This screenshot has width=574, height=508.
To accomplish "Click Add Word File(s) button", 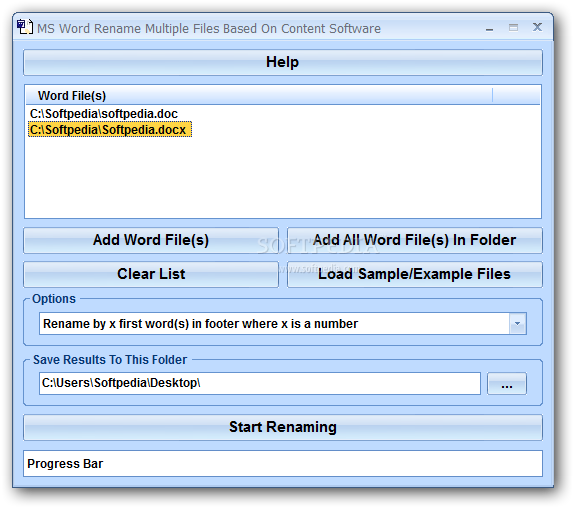I will pos(151,240).
